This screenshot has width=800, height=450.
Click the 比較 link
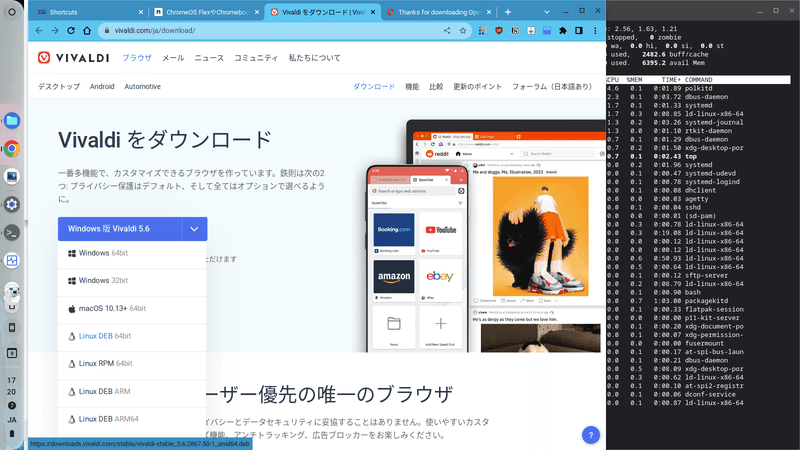pyautogui.click(x=436, y=87)
